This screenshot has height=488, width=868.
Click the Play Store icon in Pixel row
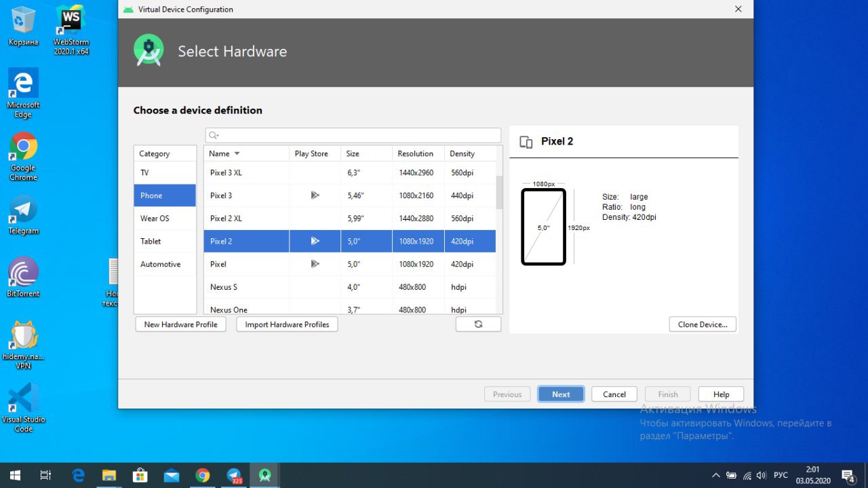315,264
